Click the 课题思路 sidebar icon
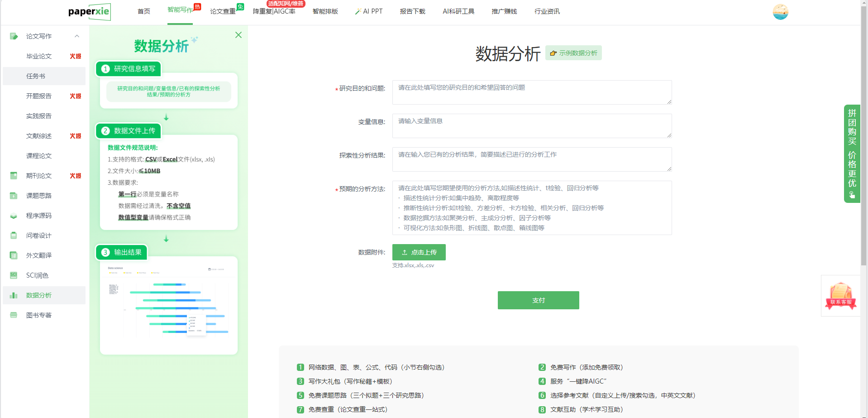 point(14,196)
